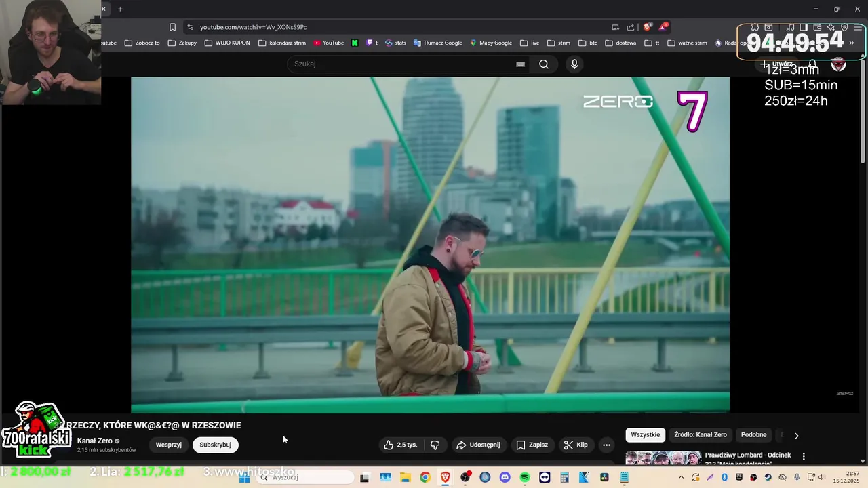The height and width of the screenshot is (488, 868).
Task: Open Brave browser in taskbar
Action: click(x=445, y=477)
